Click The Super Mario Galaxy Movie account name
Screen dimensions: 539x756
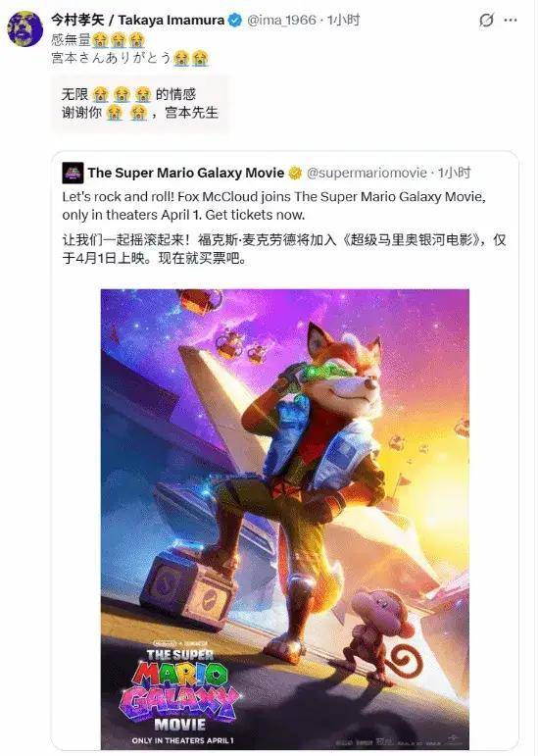[186, 174]
